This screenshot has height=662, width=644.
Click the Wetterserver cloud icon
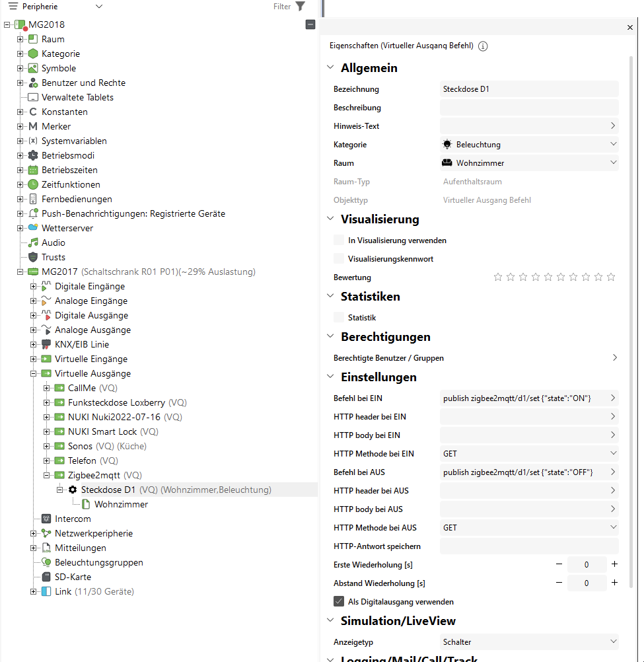pyautogui.click(x=33, y=228)
